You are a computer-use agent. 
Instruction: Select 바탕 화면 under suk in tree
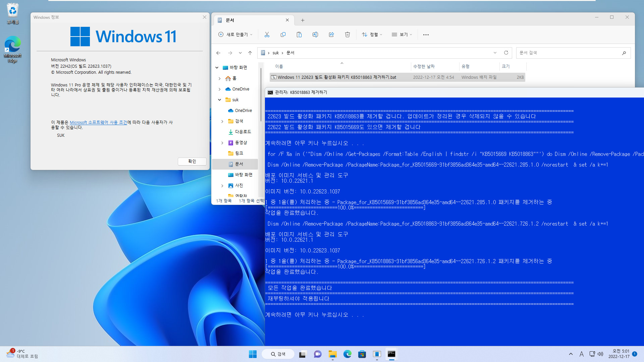(x=240, y=175)
